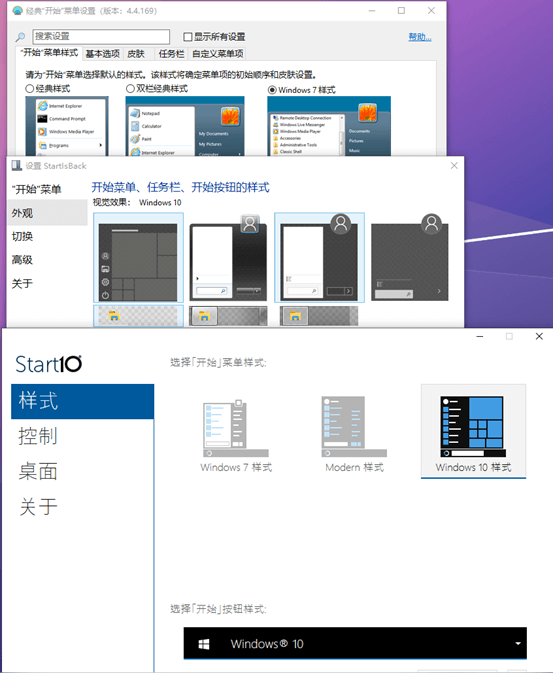The width and height of the screenshot is (553, 673).
Task: Choose the second StartIsBack style with square avatar
Action: click(x=228, y=258)
